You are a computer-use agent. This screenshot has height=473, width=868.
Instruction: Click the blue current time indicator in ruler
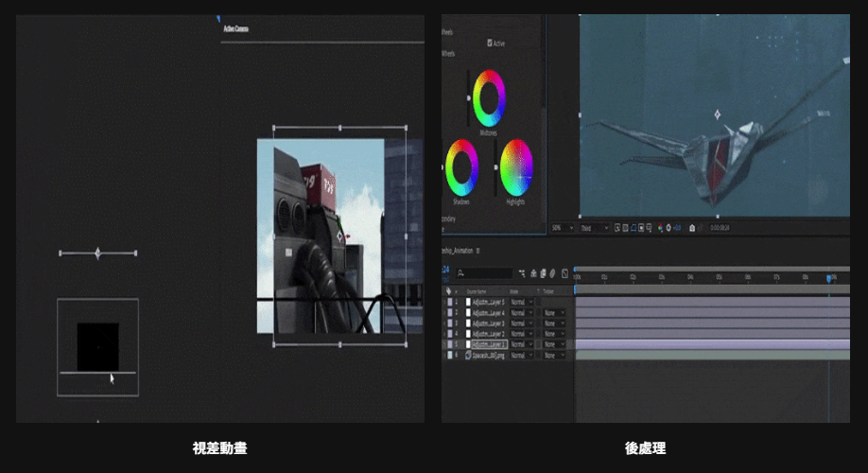click(828, 278)
